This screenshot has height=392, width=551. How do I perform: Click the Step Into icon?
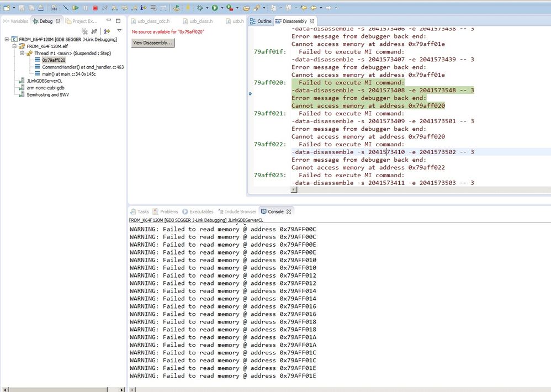click(x=114, y=8)
